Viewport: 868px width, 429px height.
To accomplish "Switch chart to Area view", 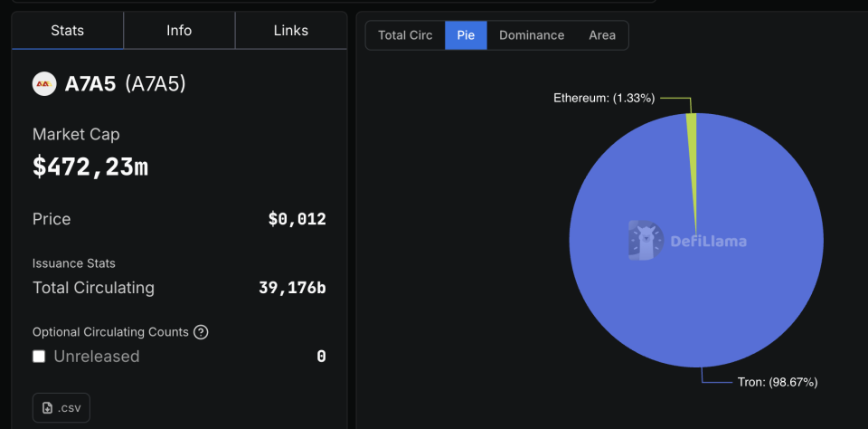I will (602, 35).
